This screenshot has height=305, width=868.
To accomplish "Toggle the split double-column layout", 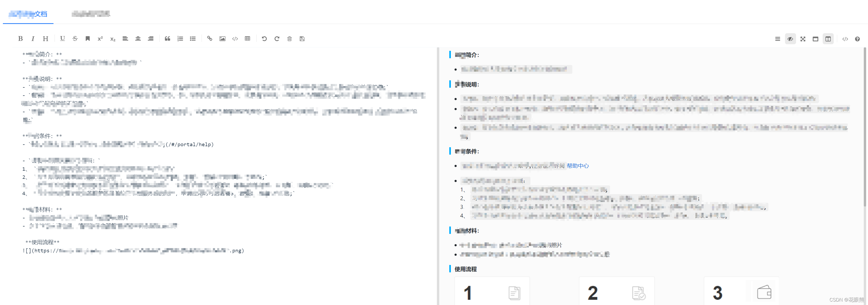I will [828, 39].
